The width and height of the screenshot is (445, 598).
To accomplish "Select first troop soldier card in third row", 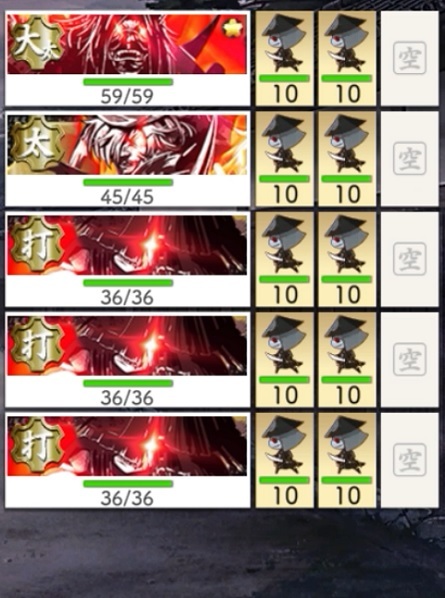I will [x=284, y=259].
